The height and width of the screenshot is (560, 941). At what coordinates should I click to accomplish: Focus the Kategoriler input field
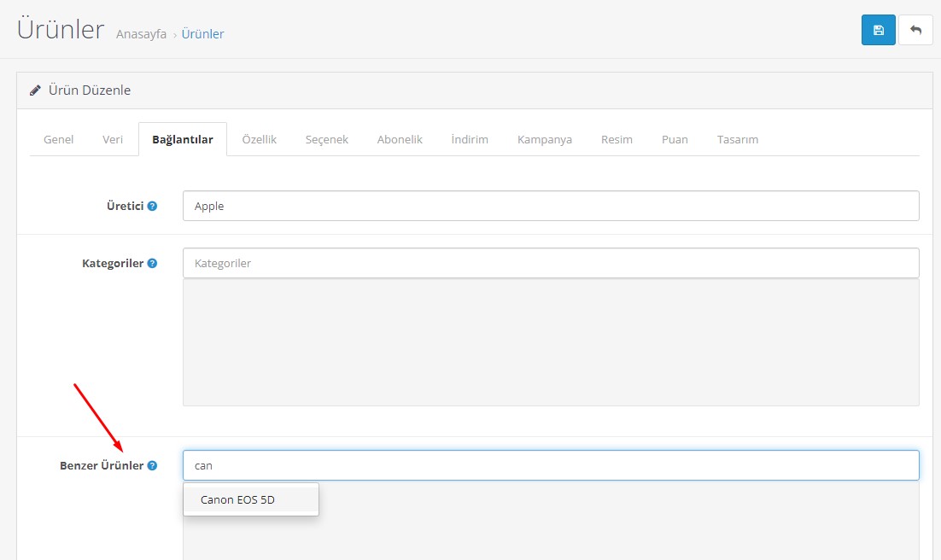point(551,263)
